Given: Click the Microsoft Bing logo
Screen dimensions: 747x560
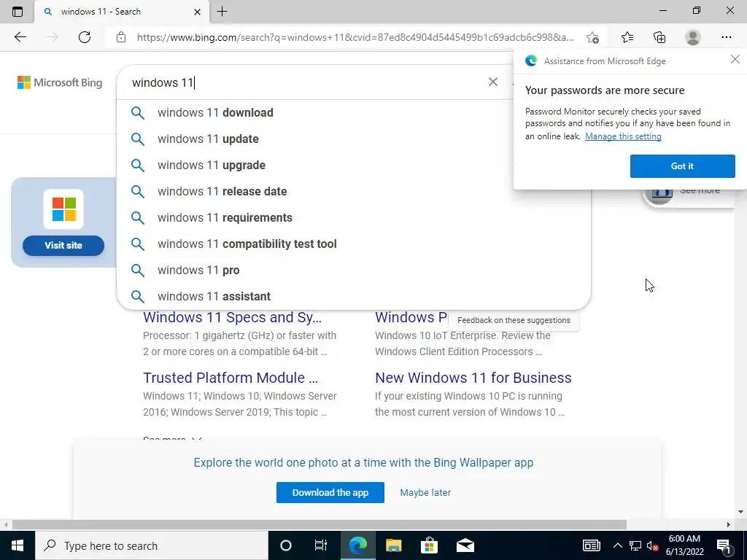Looking at the screenshot, I should [60, 82].
